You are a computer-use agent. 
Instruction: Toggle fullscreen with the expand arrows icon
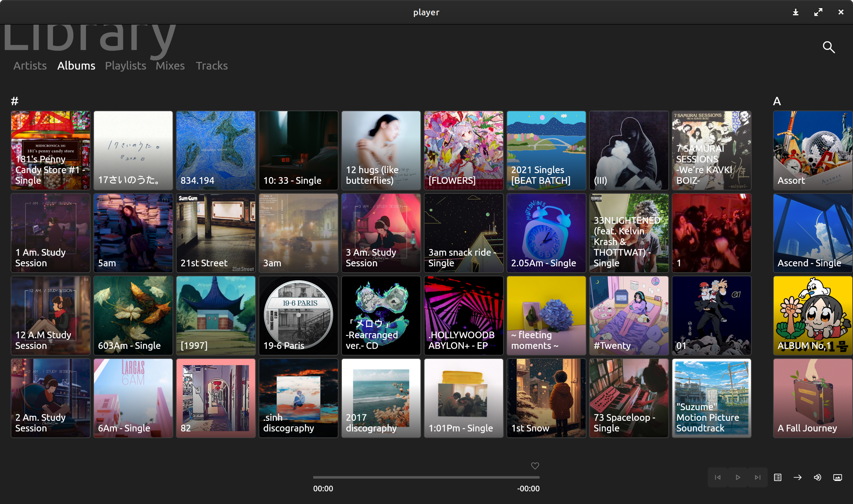818,12
